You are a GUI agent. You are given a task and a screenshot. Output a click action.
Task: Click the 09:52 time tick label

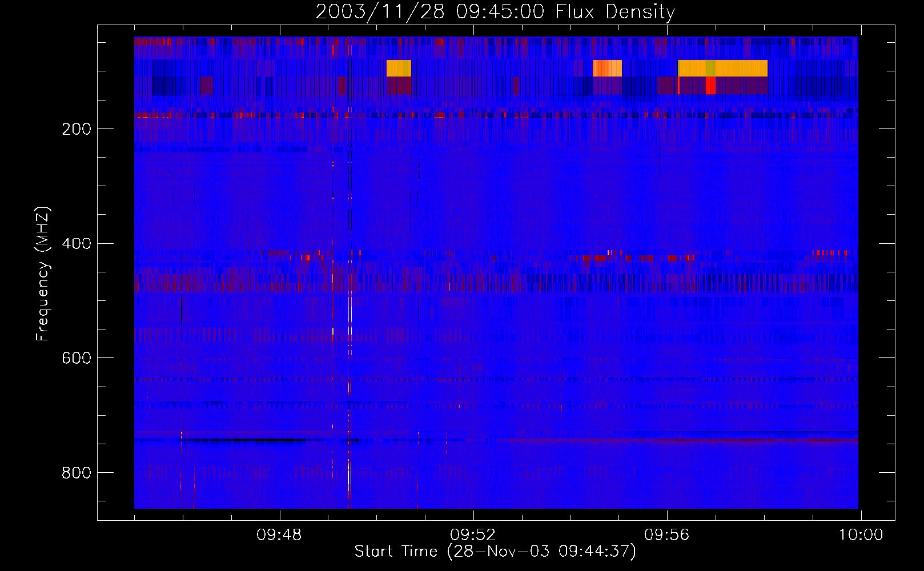pos(473,535)
